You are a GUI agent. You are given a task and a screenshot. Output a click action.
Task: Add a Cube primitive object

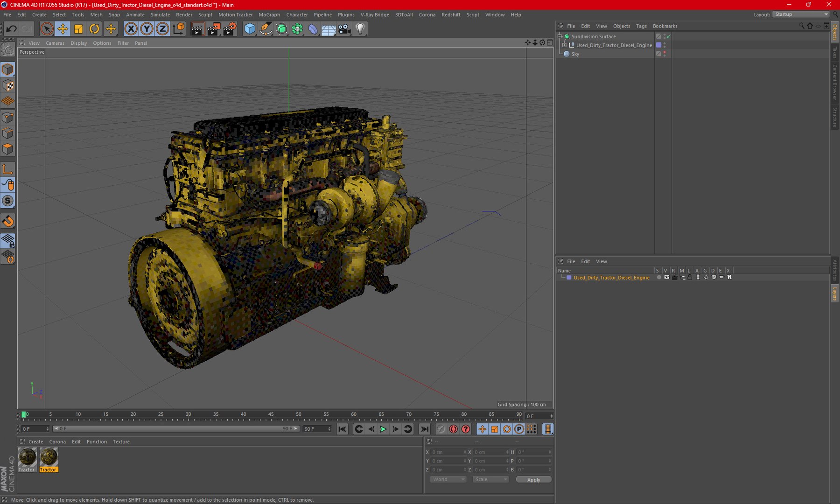click(250, 29)
